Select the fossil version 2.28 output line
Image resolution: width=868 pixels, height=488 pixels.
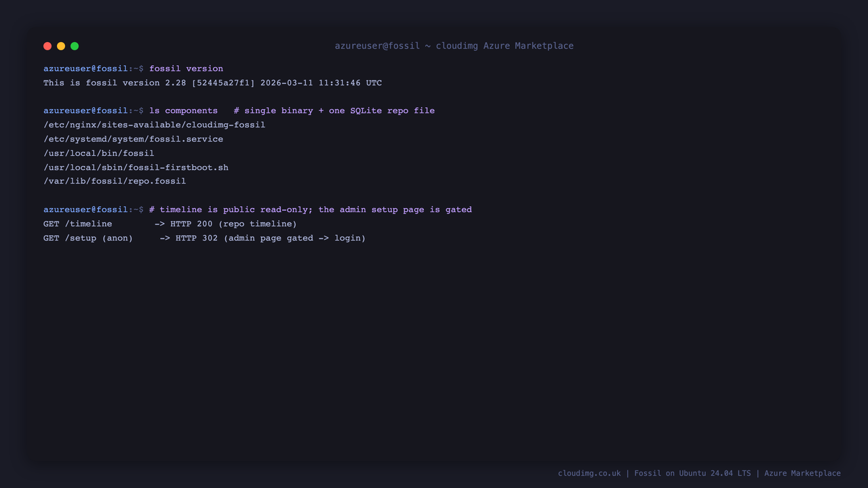tap(212, 83)
